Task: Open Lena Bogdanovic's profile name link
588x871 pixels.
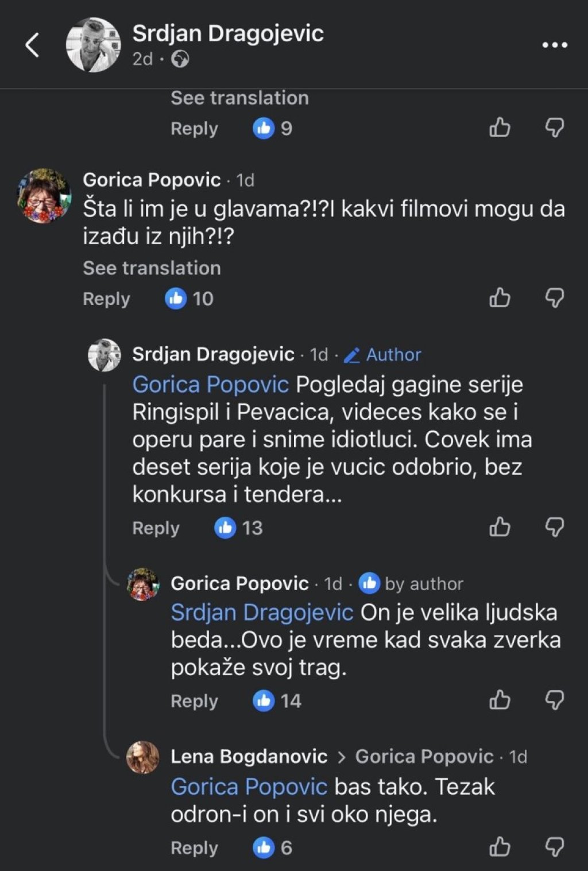Action: tap(249, 757)
